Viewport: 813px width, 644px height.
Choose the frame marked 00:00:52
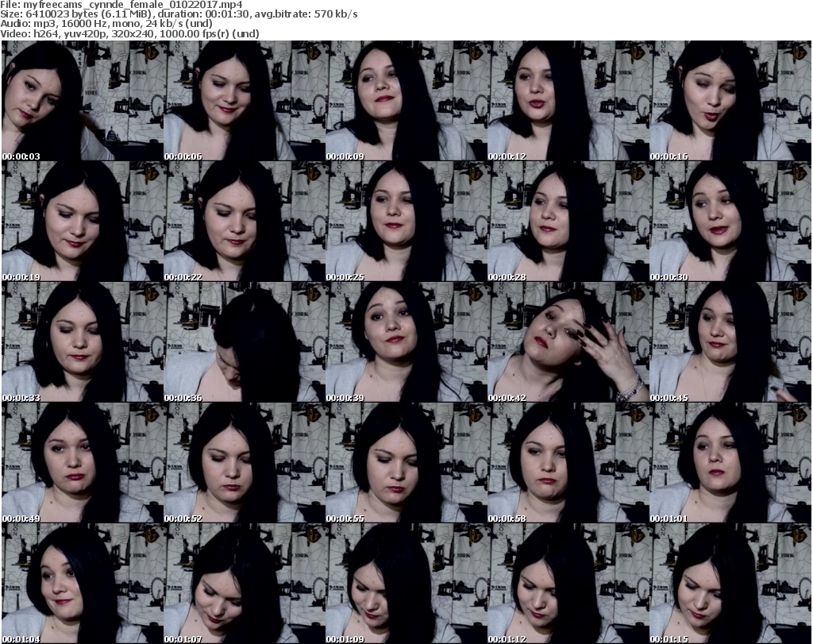(245, 463)
